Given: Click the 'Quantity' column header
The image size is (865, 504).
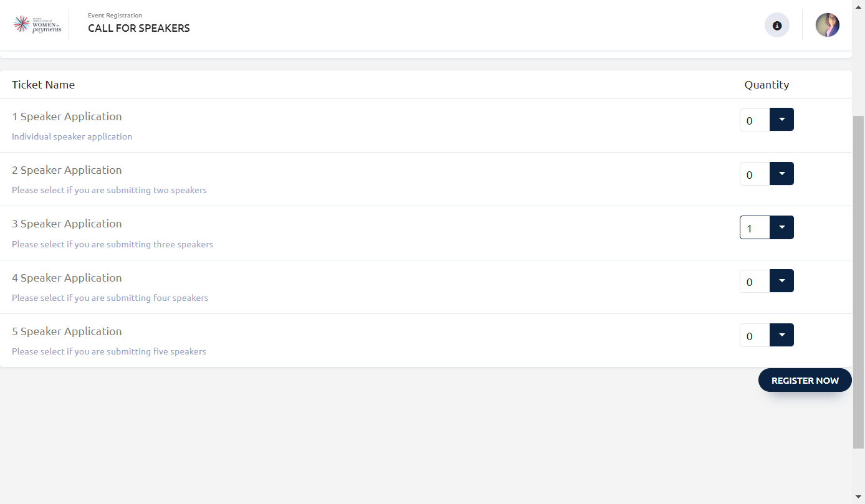Looking at the screenshot, I should click(767, 85).
